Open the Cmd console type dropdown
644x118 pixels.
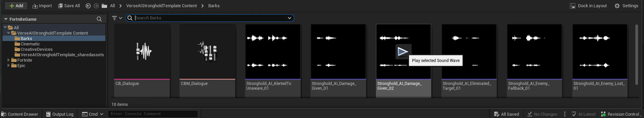coord(92,114)
